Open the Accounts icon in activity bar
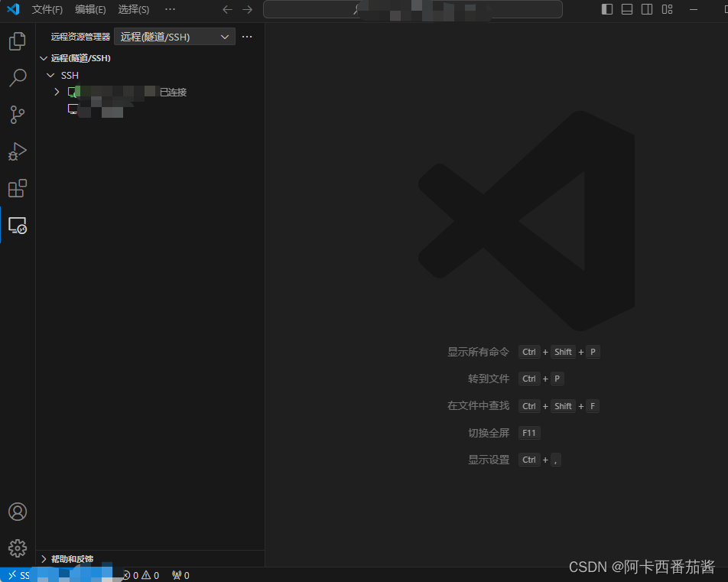 (x=18, y=512)
